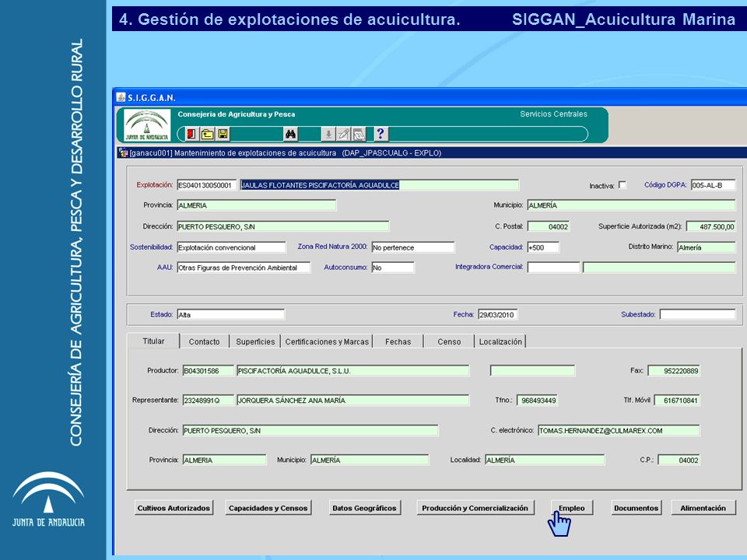Show the Fechas tab
747x560 pixels.
coord(398,341)
